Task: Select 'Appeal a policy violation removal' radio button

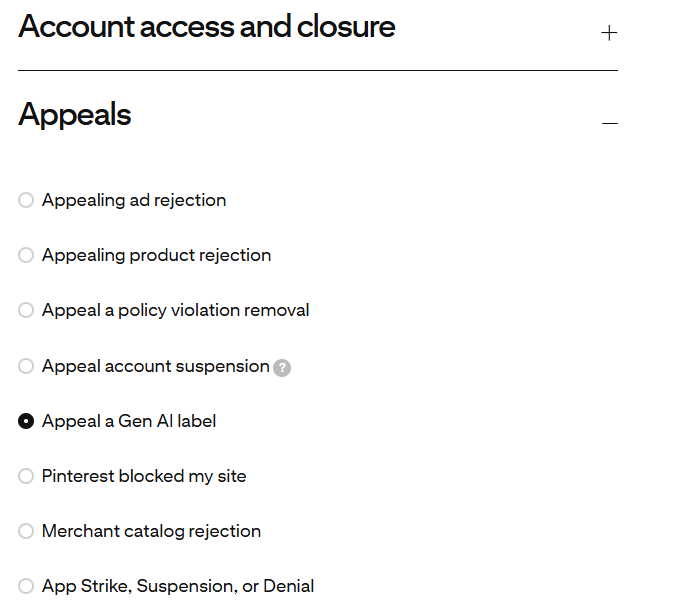Action: click(26, 311)
